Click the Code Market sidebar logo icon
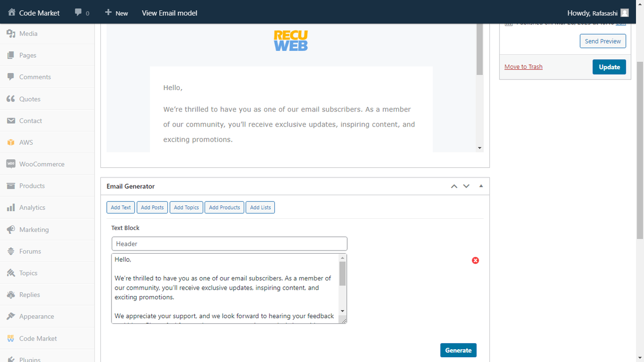 coord(11,338)
